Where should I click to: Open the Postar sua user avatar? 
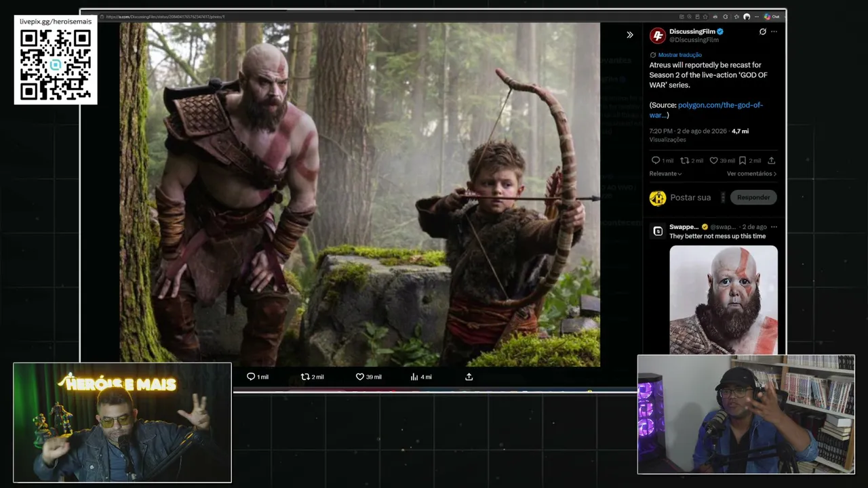click(658, 197)
